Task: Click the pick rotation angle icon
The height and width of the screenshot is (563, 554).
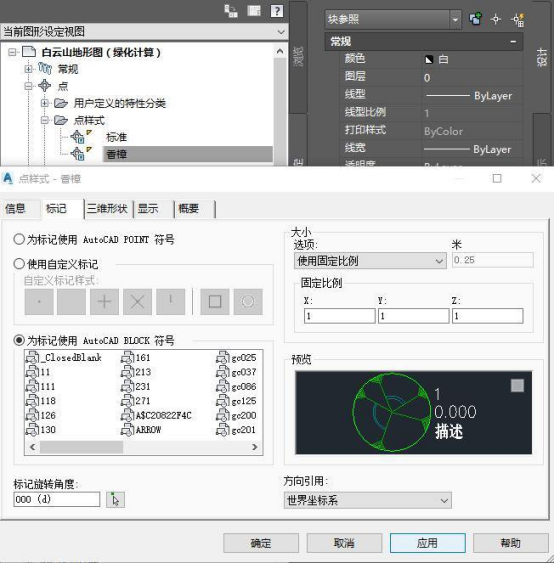Action: (115, 499)
